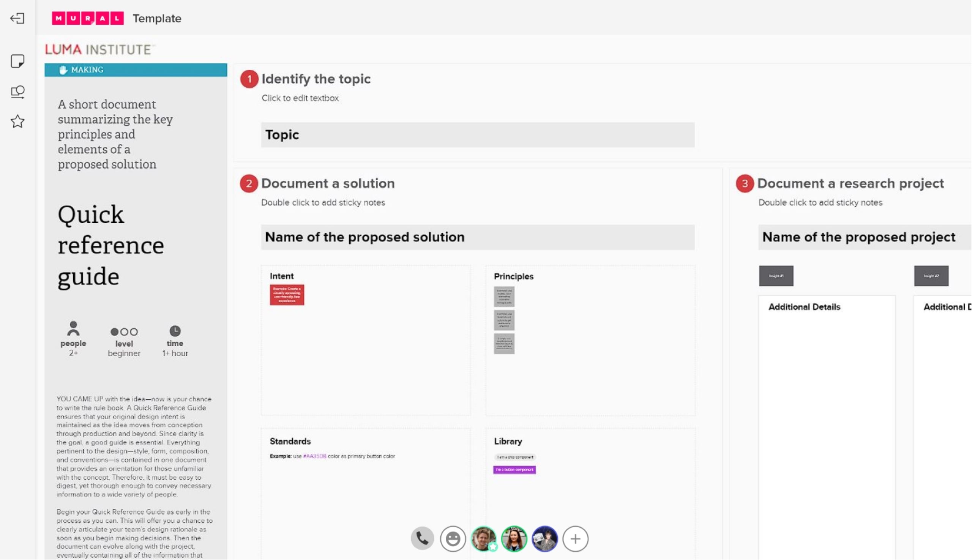Open the emoji reactions button
This screenshot has width=972, height=560.
coord(453,538)
